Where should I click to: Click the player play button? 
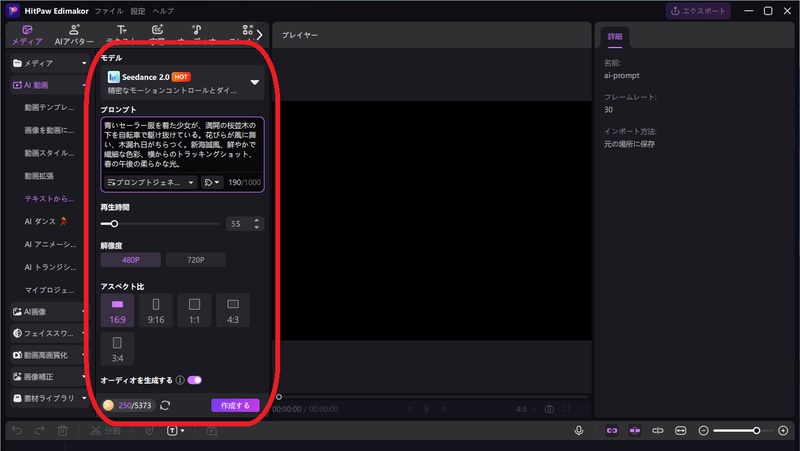pyautogui.click(x=427, y=409)
